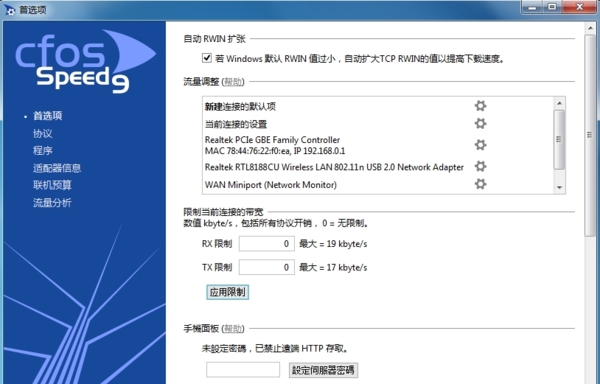The width and height of the screenshot is (600, 384).
Task: Click adapter list scrollbar up arrow
Action: coord(559,103)
